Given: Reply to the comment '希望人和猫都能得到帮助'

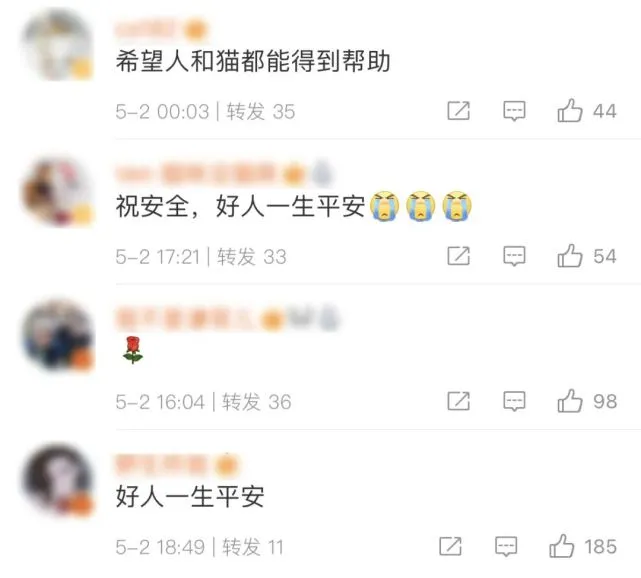Looking at the screenshot, I should coord(514,111).
